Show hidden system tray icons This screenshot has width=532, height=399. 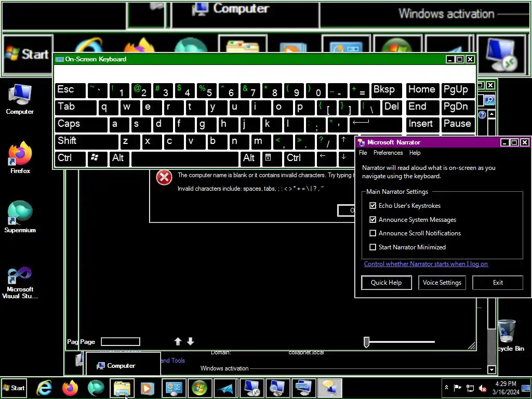446,388
